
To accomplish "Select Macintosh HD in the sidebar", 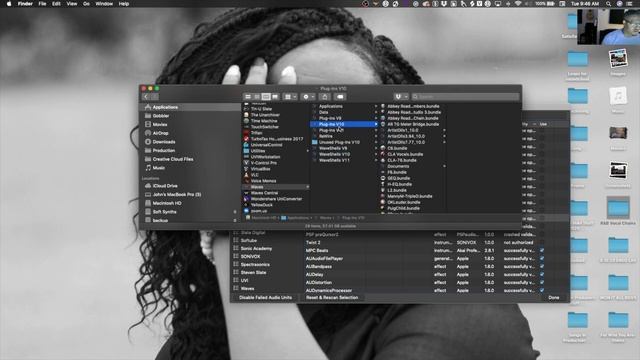I will (x=167, y=203).
